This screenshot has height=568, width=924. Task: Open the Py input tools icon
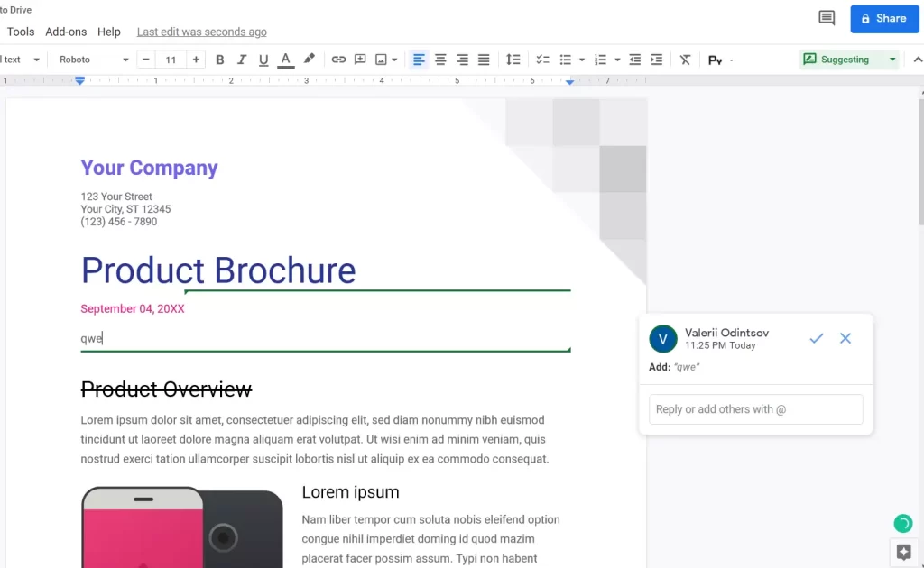715,60
